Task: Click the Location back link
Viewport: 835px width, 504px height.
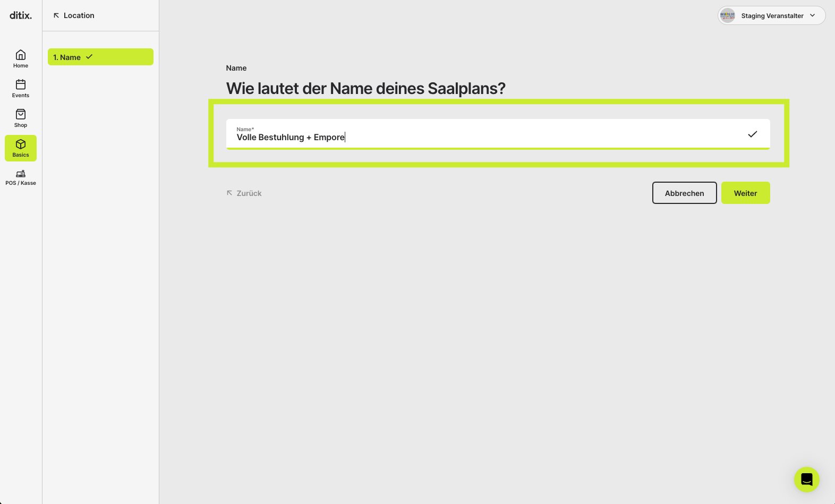Action: click(x=74, y=15)
